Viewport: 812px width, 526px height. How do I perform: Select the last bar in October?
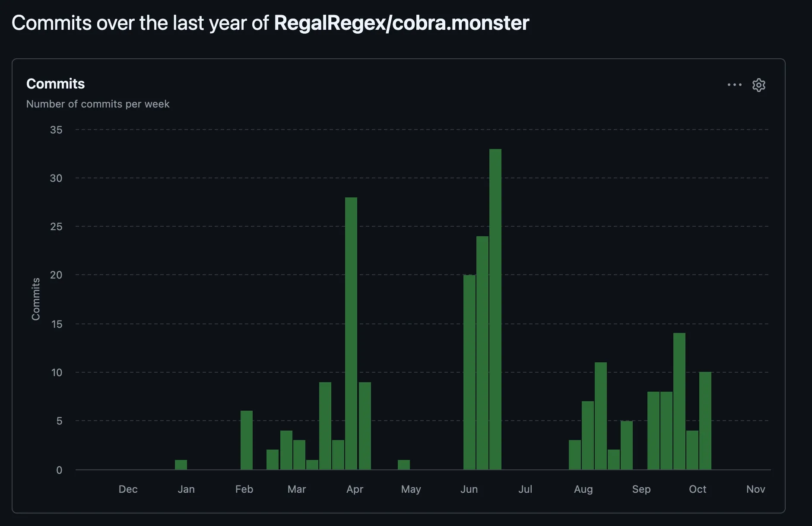(x=705, y=421)
